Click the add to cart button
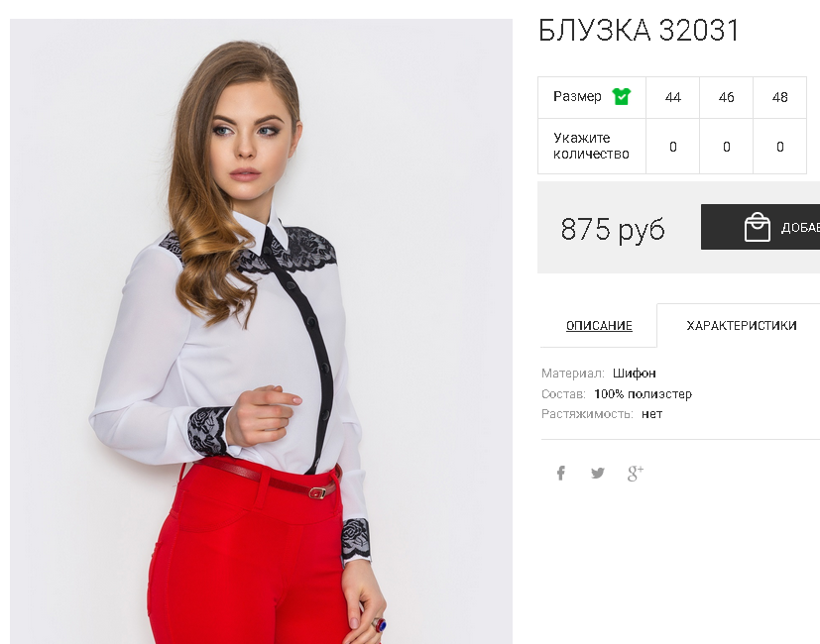Image resolution: width=820 pixels, height=644 pixels. click(761, 227)
